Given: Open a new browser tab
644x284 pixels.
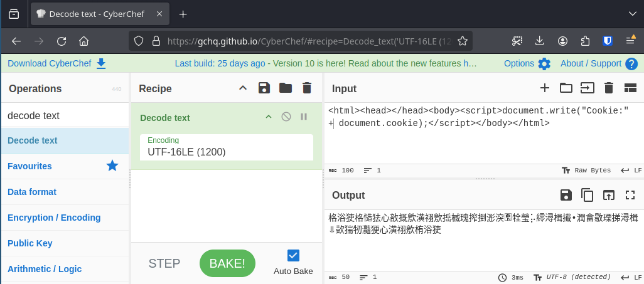Looking at the screenshot, I should [183, 14].
